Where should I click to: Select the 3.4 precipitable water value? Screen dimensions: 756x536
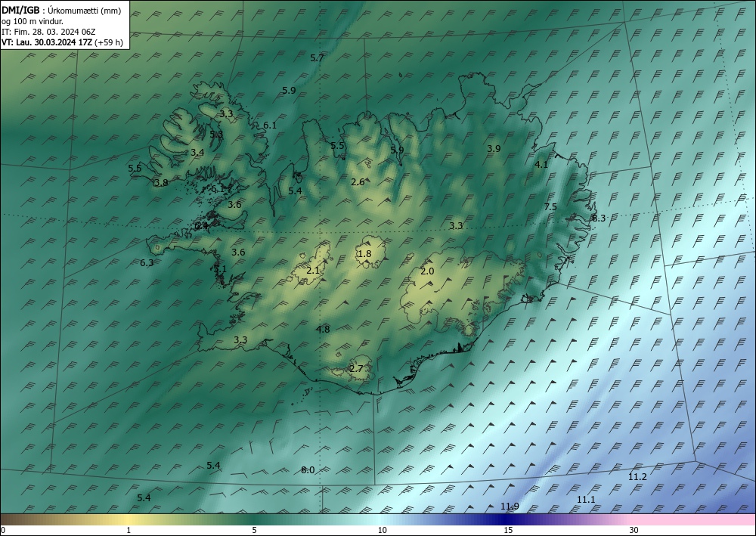pos(197,152)
